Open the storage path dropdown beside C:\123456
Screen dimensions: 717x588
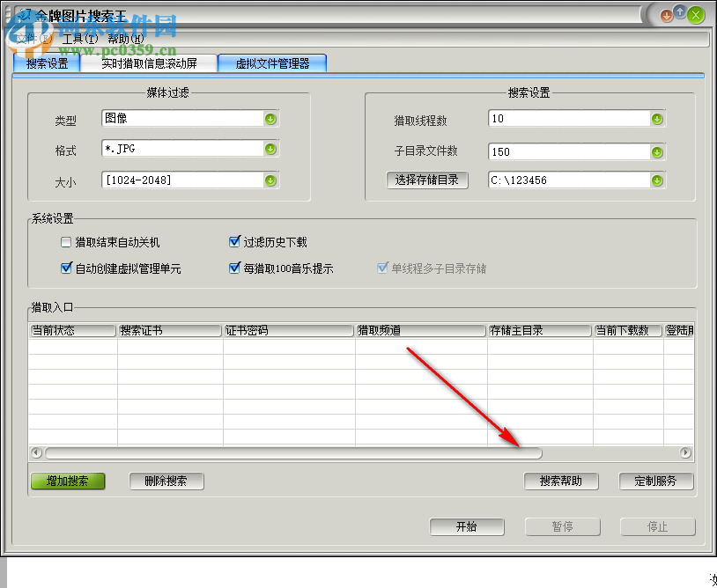(x=659, y=180)
